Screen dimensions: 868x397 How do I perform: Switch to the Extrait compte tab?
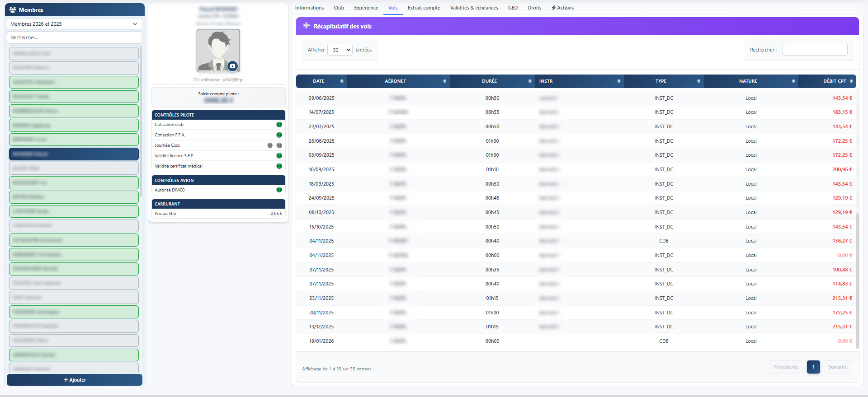tap(424, 8)
